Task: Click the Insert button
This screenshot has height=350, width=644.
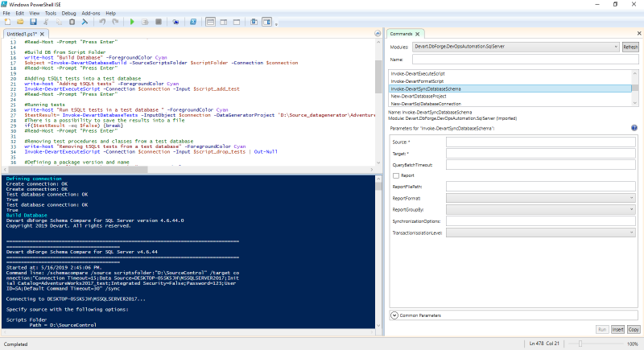Action: pyautogui.click(x=617, y=329)
